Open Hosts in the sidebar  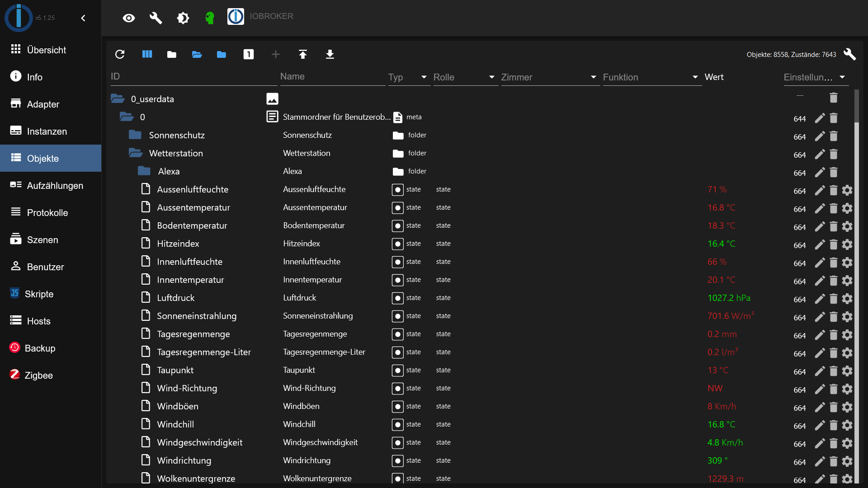click(x=51, y=321)
